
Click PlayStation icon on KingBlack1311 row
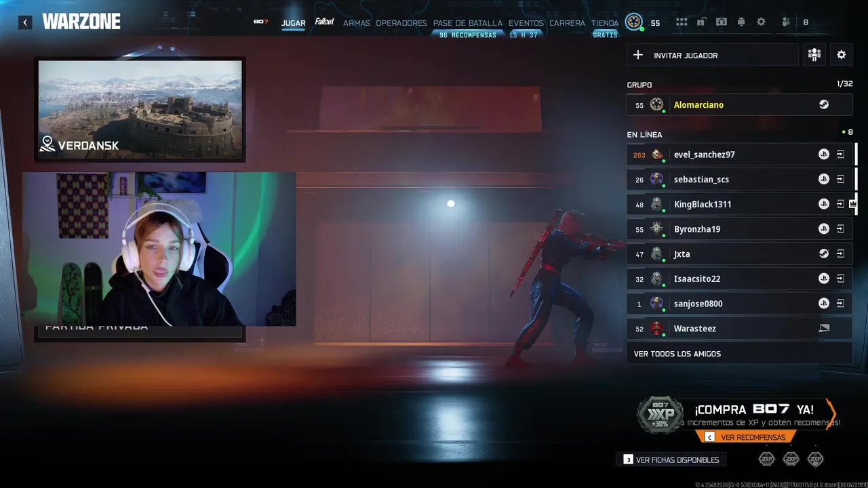823,204
